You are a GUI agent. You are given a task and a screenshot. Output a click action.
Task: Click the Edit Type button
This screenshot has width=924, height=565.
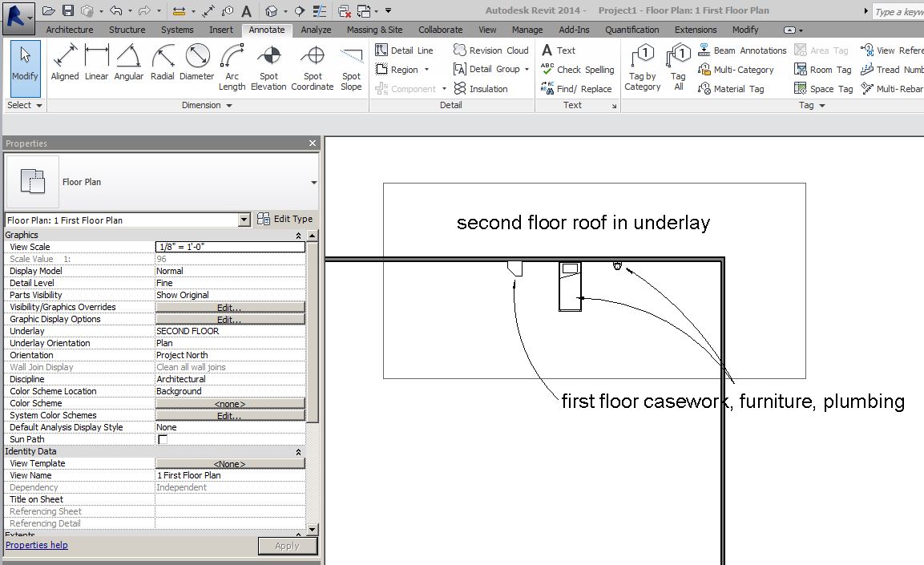pyautogui.click(x=285, y=219)
